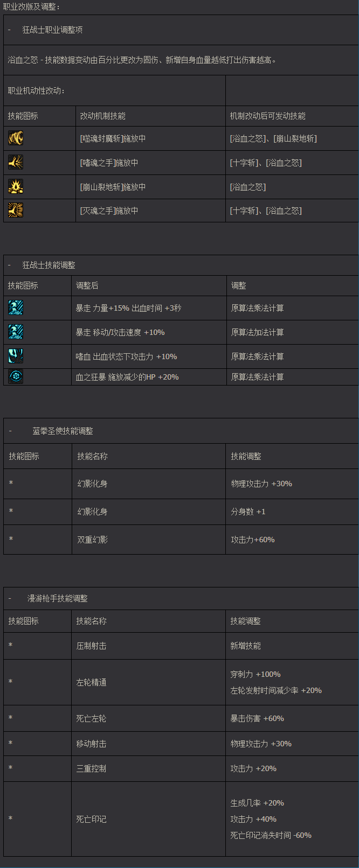359x868 pixels.
Task: Click the 暴走 移动/攻击速度 row skill icon
Action: 16,332
